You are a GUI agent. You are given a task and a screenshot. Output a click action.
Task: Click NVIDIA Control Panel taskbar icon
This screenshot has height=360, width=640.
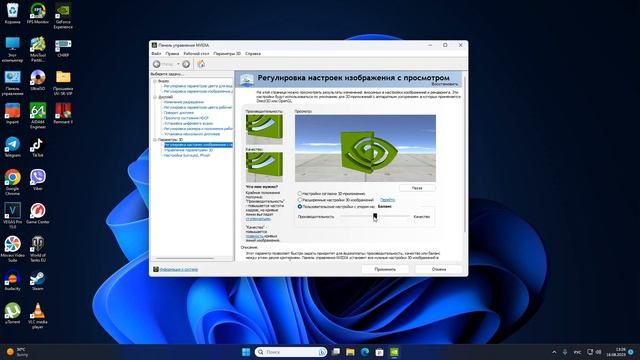point(394,352)
